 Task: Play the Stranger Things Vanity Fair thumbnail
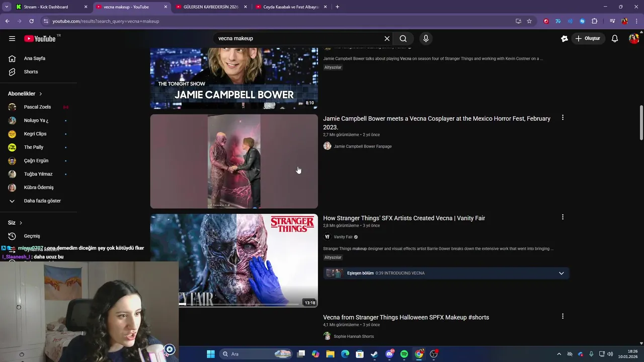pos(234,260)
